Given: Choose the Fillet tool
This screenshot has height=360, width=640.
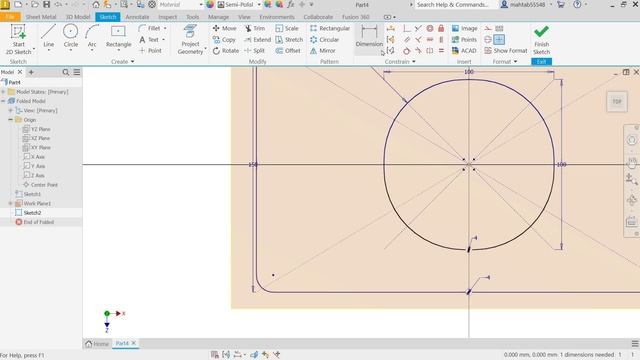Looking at the screenshot, I should [150, 28].
